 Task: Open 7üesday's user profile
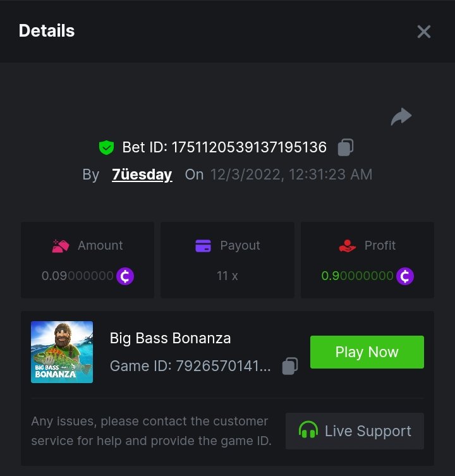(x=142, y=175)
